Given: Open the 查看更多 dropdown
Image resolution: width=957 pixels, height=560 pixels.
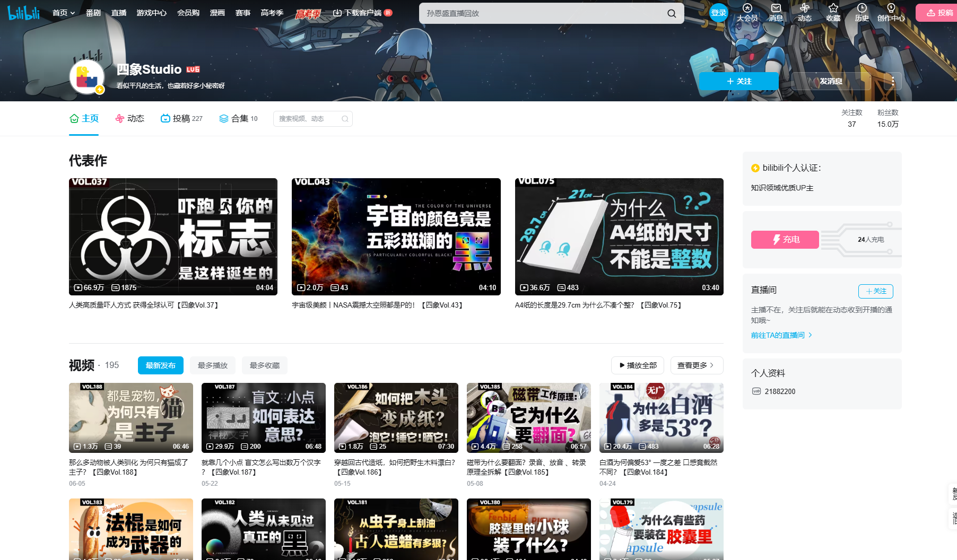Looking at the screenshot, I should 697,365.
